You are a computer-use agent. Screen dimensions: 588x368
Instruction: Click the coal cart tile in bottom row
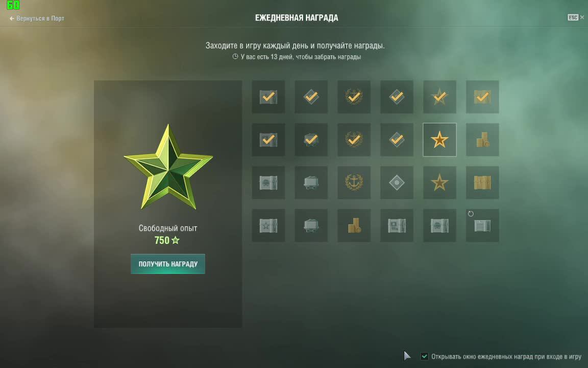(x=311, y=225)
